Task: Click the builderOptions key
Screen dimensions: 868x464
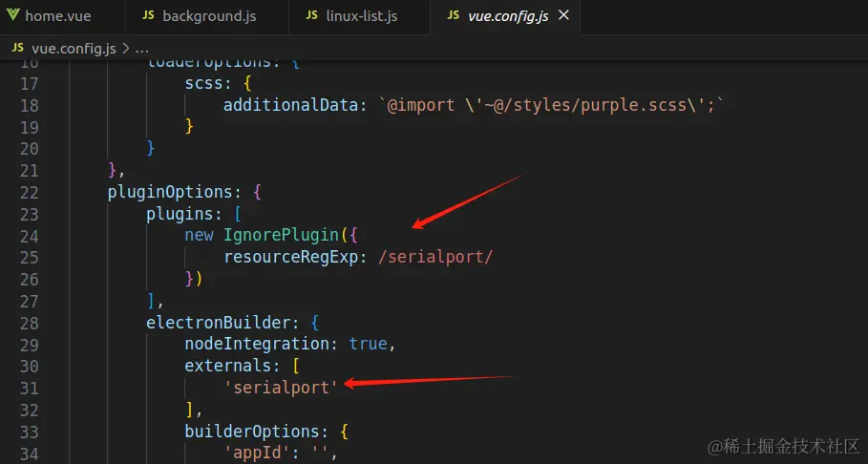Action: point(252,431)
